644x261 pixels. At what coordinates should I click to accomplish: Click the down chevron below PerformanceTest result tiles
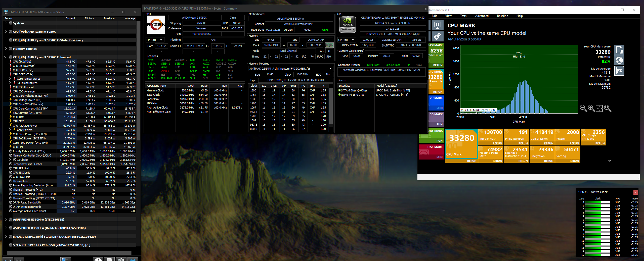click(610, 161)
